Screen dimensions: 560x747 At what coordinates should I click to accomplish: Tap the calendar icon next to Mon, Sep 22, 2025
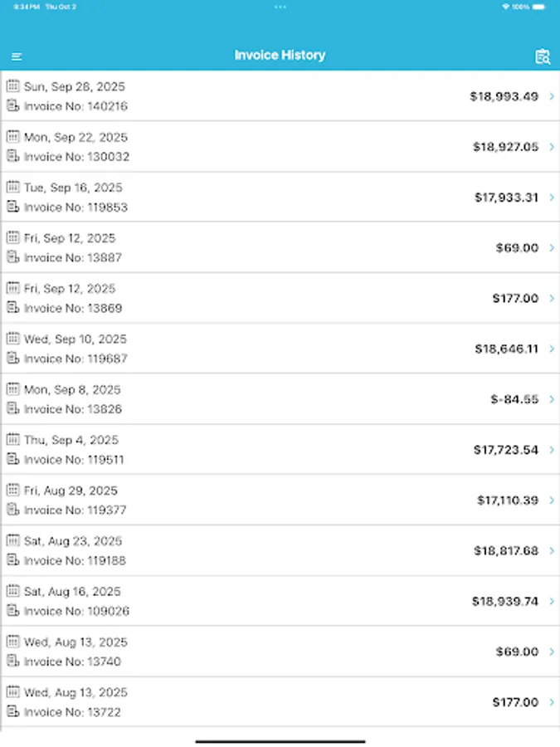12,136
